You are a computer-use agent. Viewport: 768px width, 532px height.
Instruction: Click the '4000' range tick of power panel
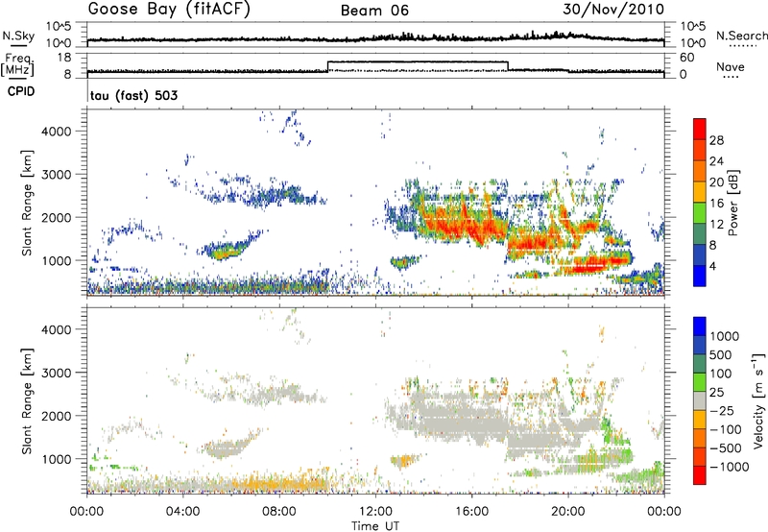tap(57, 132)
